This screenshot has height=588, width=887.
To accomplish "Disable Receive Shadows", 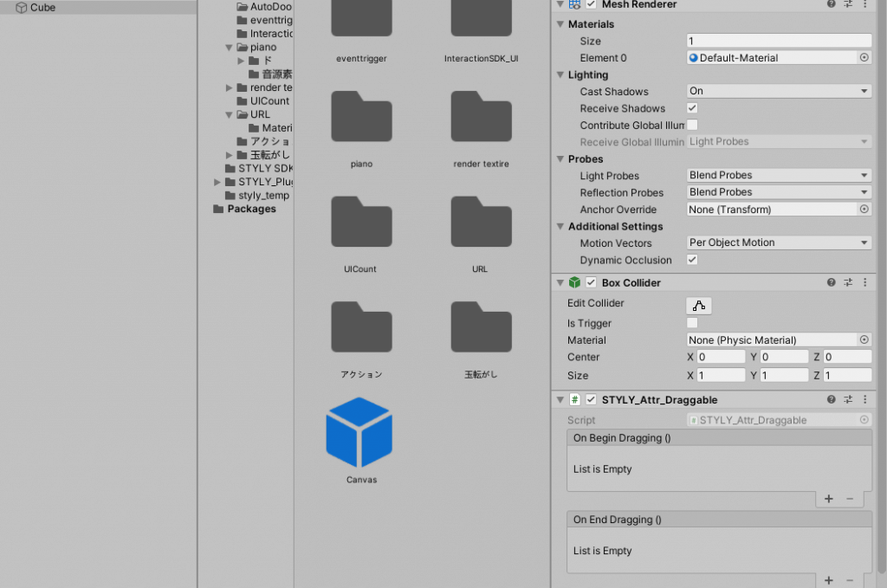I will [x=691, y=107].
